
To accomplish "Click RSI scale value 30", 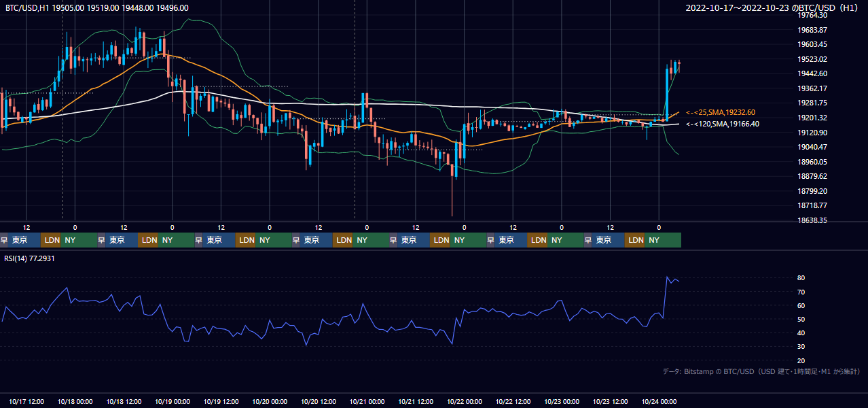I will (x=801, y=347).
